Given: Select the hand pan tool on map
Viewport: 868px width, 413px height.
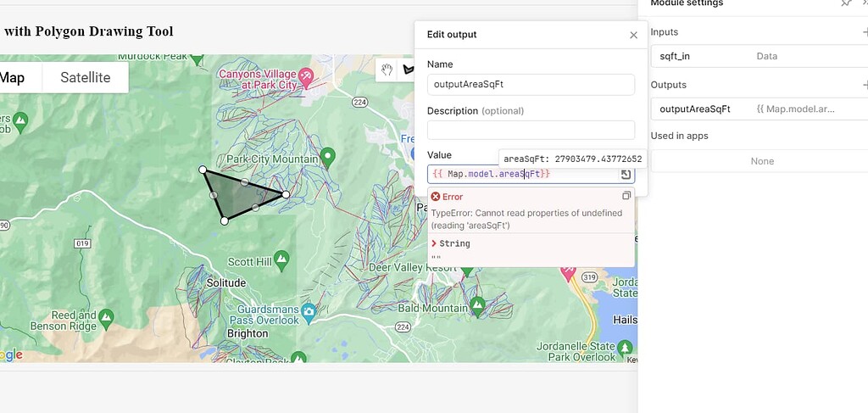Looking at the screenshot, I should point(387,70).
